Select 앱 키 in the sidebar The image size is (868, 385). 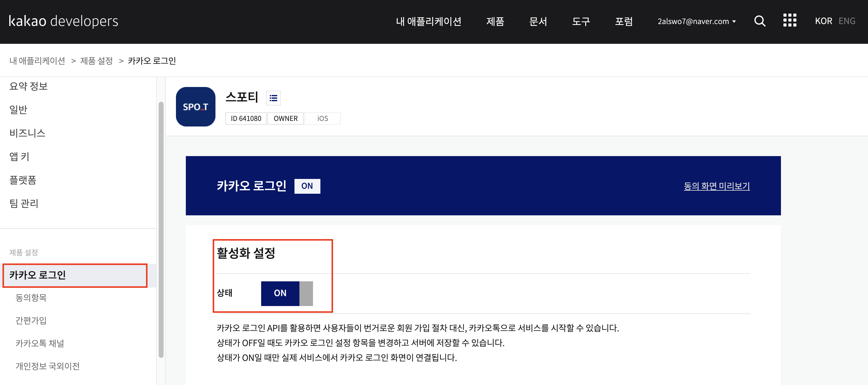tap(19, 157)
